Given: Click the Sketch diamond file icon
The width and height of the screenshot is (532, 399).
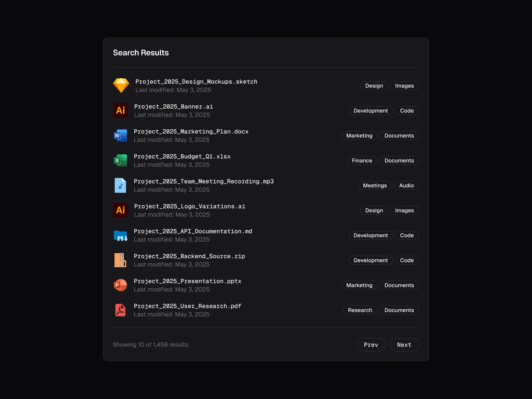Looking at the screenshot, I should point(121,86).
